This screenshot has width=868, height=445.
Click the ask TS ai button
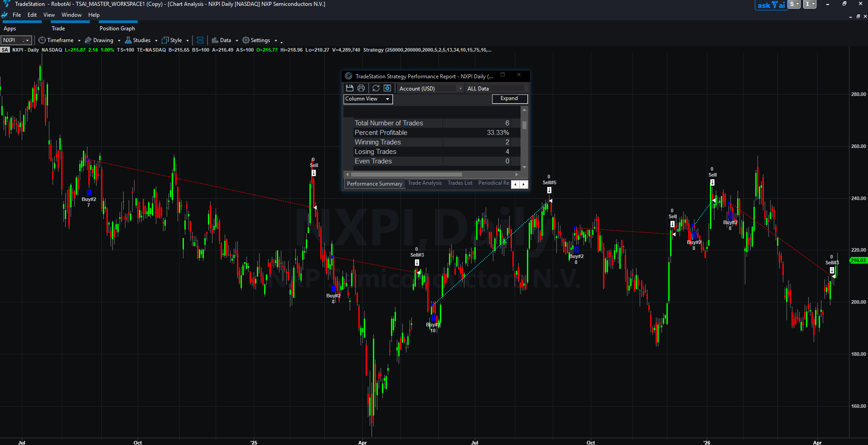771,5
